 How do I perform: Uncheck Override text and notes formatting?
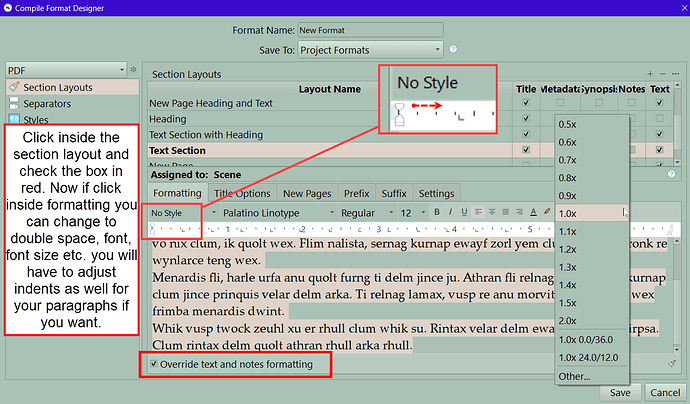(154, 364)
